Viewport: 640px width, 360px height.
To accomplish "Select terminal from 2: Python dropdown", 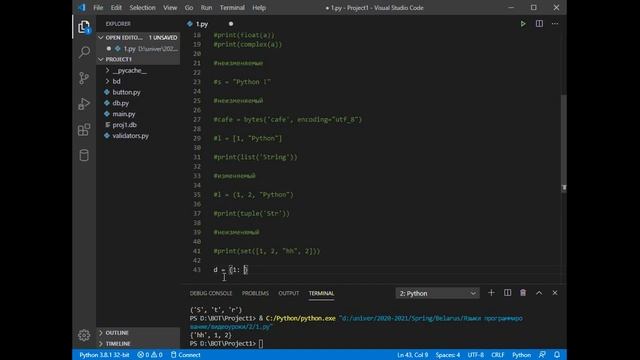I will point(437,293).
